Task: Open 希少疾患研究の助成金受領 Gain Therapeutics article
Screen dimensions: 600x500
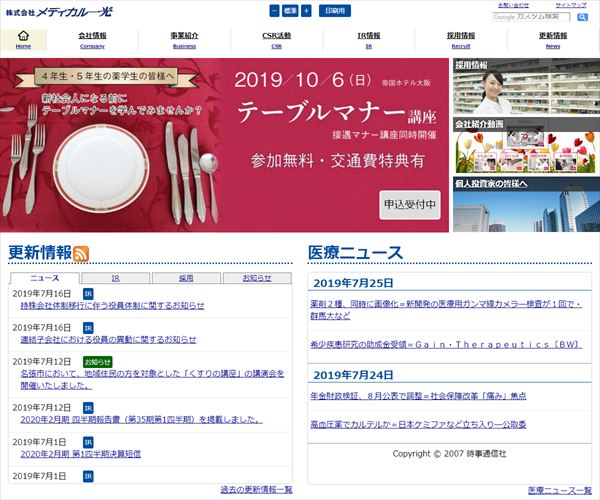Action: click(x=446, y=345)
